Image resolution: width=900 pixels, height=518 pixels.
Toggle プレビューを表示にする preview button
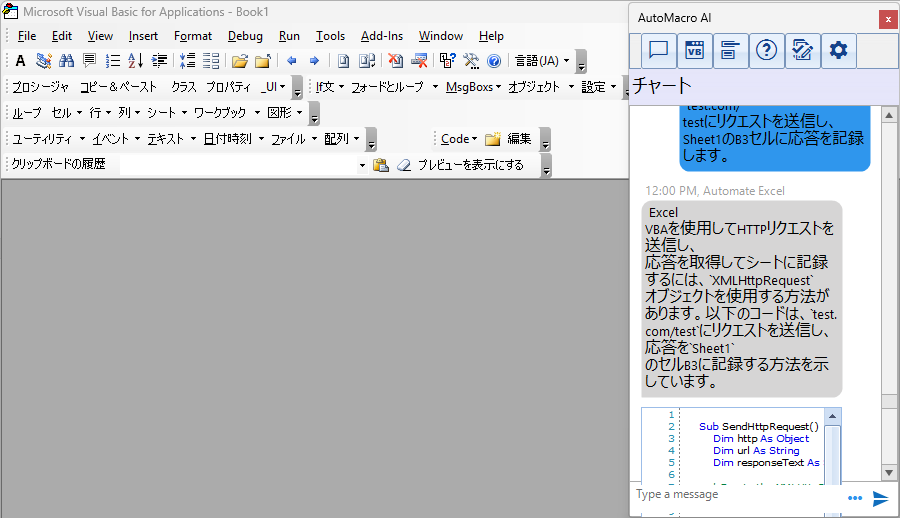(x=470, y=165)
